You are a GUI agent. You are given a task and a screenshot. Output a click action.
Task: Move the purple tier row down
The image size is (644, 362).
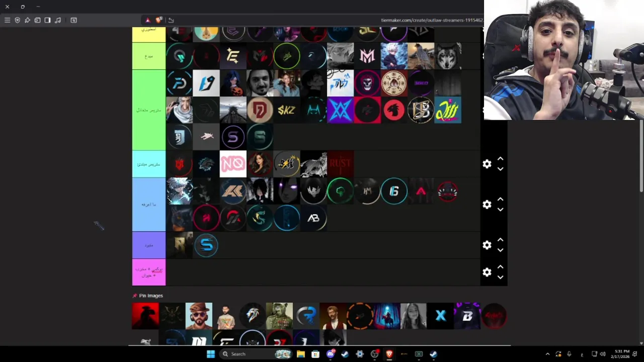point(500,250)
